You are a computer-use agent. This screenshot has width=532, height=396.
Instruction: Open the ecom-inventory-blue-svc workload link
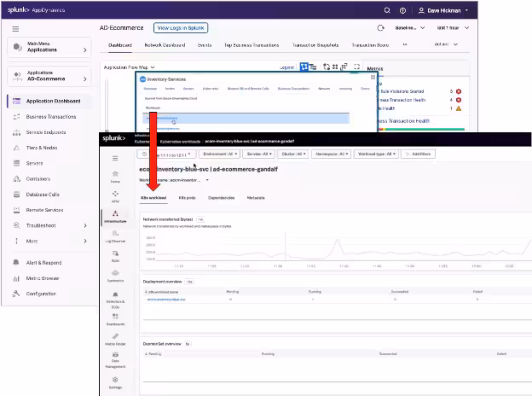(166, 300)
